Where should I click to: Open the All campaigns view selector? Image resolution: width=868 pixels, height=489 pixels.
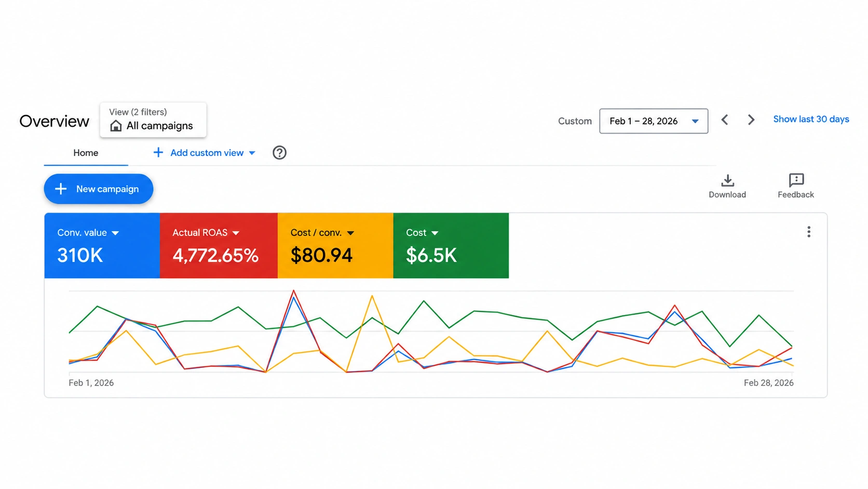153,120
